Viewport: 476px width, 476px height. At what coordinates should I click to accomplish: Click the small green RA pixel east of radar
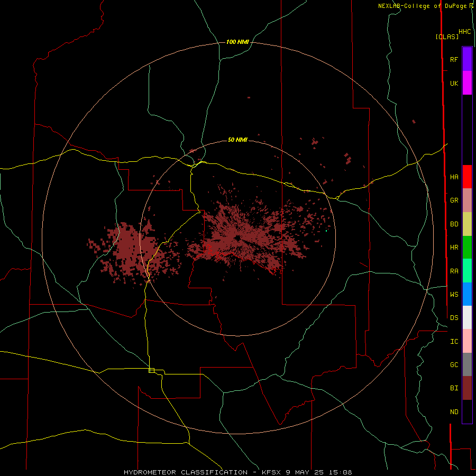326,231
